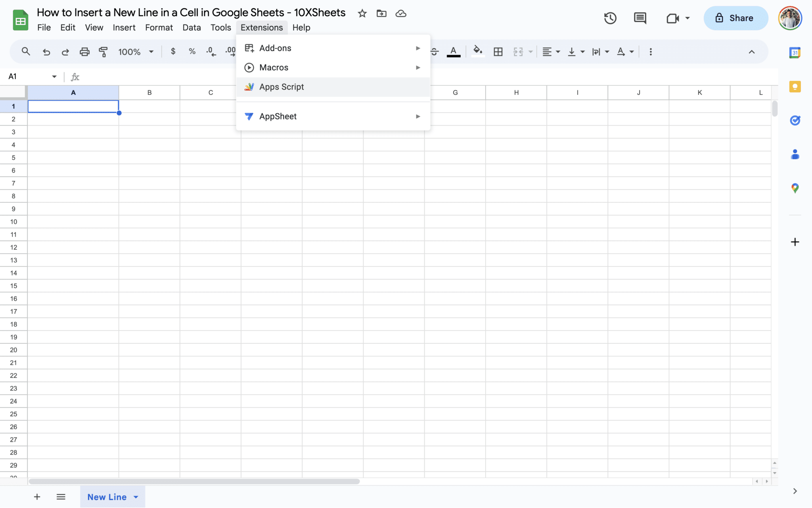Star this spreadsheet
This screenshot has height=508, width=812.
click(x=362, y=13)
